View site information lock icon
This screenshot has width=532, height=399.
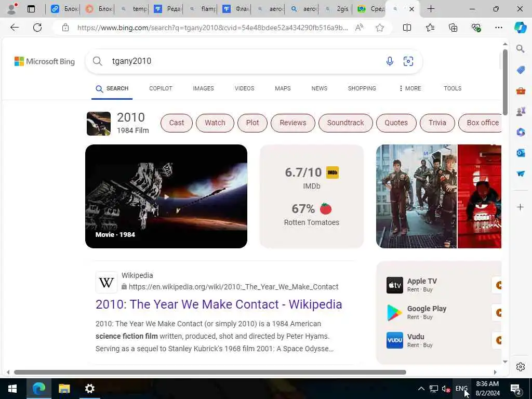[65, 28]
